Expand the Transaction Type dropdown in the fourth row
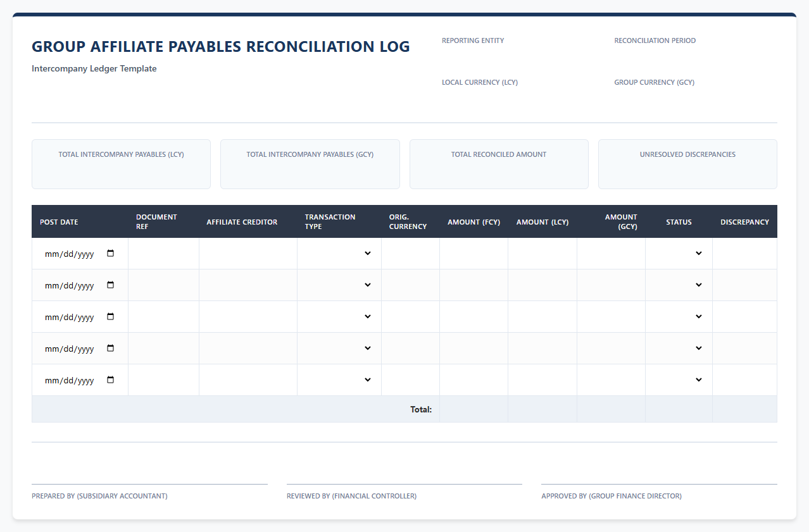The width and height of the screenshot is (809, 532). tap(339, 348)
